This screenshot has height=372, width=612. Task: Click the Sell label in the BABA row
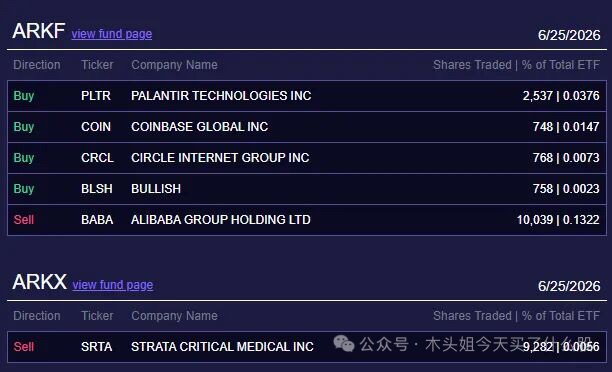tap(24, 220)
